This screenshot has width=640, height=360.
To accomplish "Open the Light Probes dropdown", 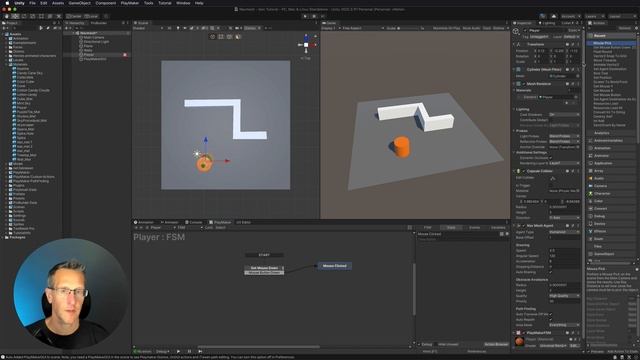I will pos(564,136).
